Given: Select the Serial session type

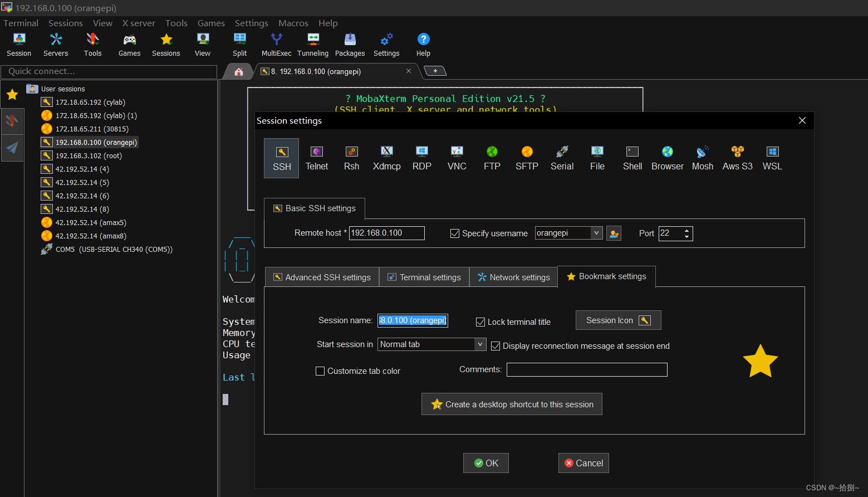Looking at the screenshot, I should (x=562, y=158).
